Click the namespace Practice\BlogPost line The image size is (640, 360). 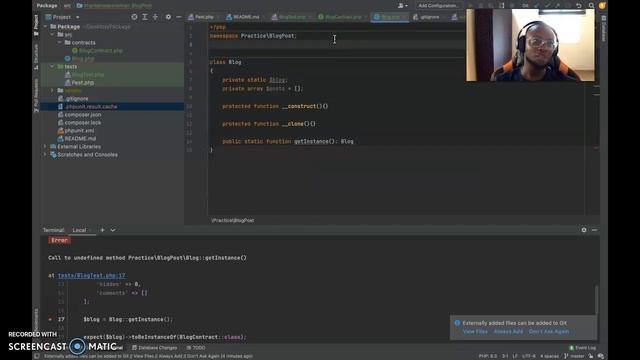(253, 36)
